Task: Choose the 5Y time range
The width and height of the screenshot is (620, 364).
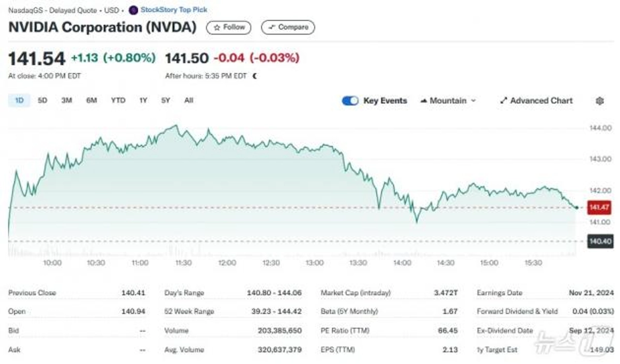Action: point(165,101)
